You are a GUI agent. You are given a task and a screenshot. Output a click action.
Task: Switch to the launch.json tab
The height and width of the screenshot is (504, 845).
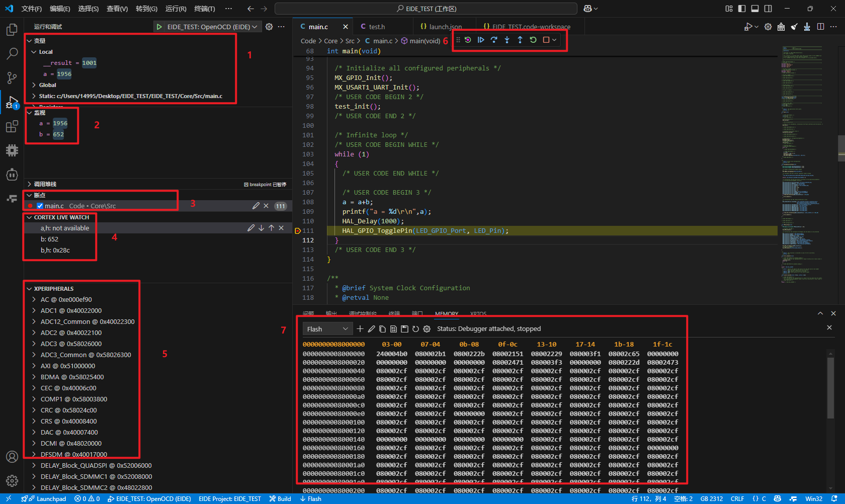(x=445, y=27)
